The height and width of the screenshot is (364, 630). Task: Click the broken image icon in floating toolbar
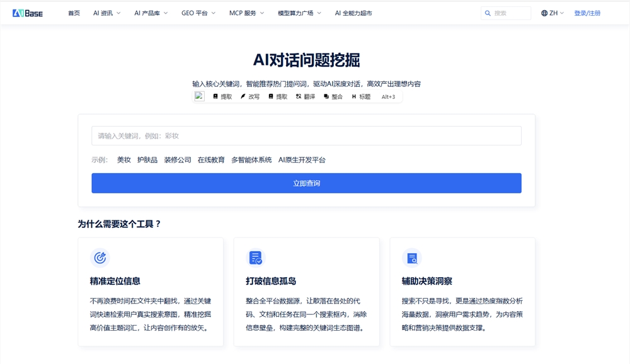[199, 96]
